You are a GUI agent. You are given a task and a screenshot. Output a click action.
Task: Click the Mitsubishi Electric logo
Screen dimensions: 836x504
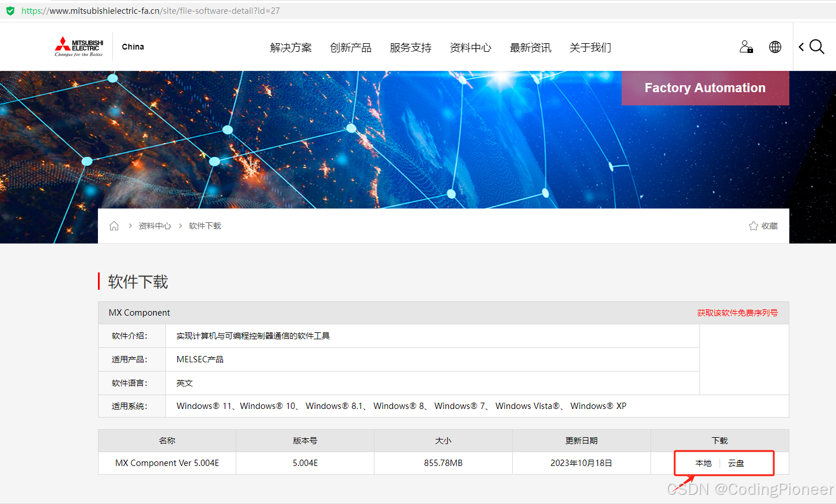click(78, 46)
